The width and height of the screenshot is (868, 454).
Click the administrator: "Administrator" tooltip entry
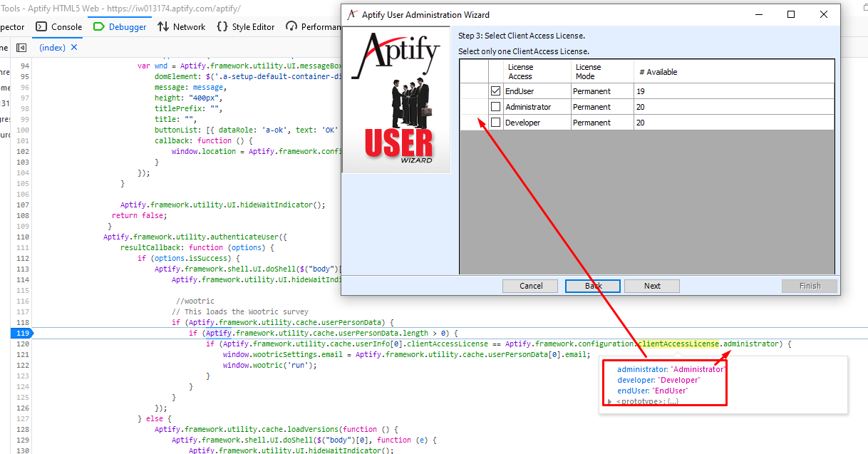pos(671,369)
